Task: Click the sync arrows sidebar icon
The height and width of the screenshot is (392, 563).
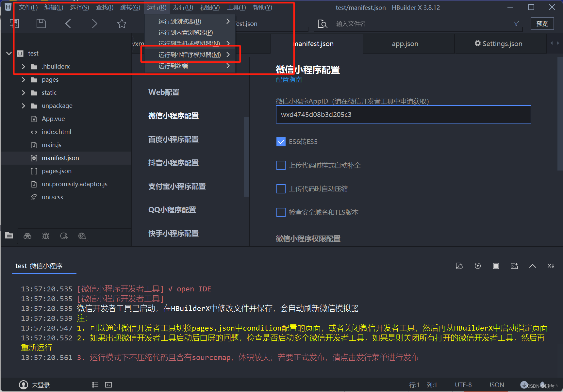Action: pos(64,236)
